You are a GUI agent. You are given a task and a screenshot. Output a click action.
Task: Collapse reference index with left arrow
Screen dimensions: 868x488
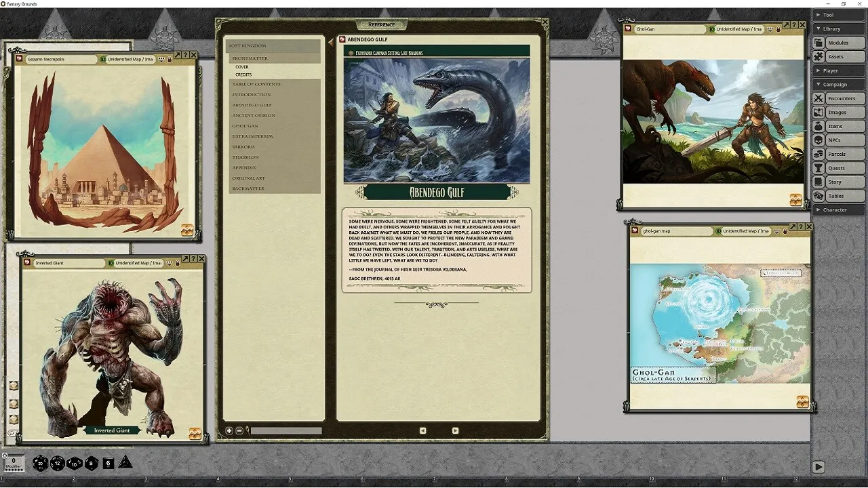(x=331, y=42)
